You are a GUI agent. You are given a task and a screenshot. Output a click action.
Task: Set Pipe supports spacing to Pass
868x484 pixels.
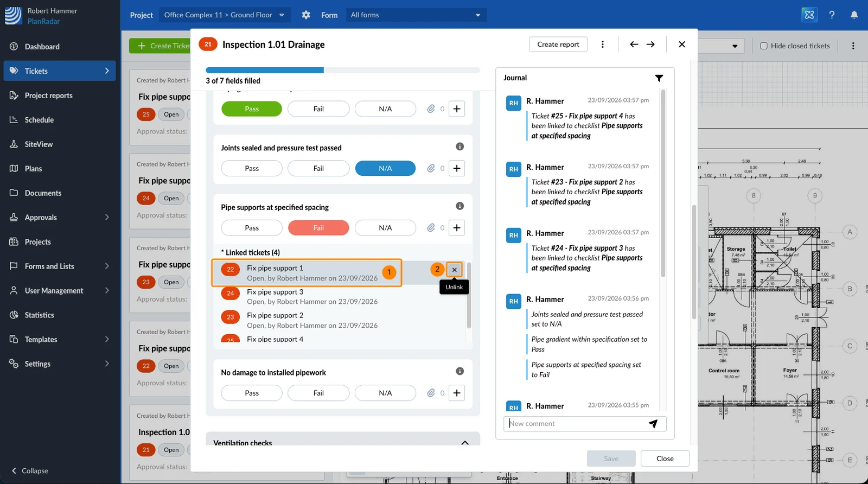coord(252,228)
